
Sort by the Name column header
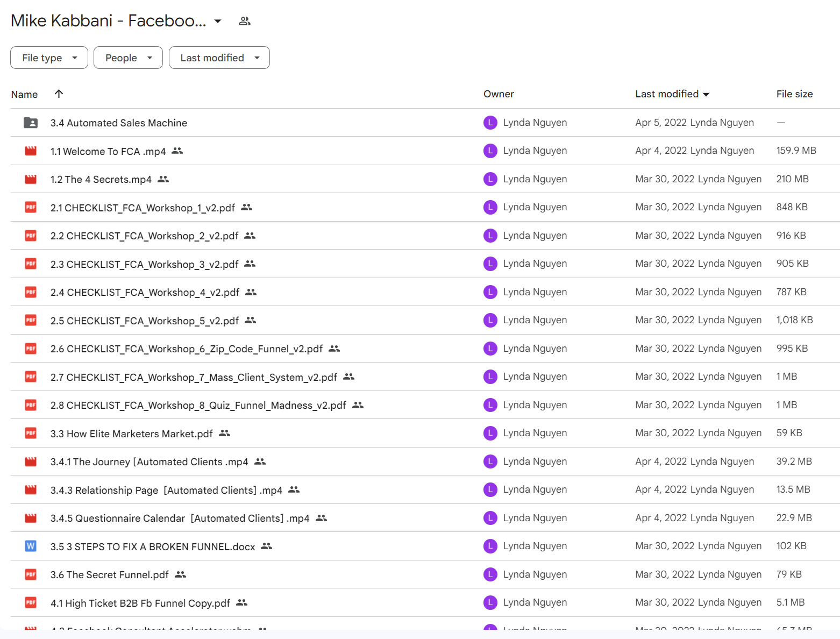coord(25,94)
